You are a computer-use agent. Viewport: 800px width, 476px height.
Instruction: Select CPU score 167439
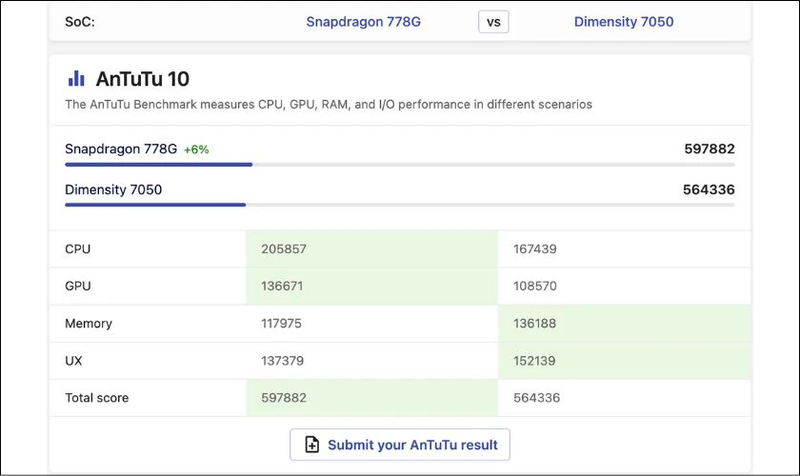pyautogui.click(x=535, y=249)
